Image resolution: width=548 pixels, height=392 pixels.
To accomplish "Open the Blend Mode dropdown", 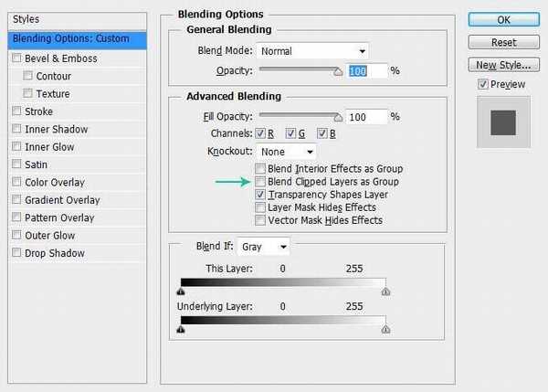I will click(x=312, y=51).
